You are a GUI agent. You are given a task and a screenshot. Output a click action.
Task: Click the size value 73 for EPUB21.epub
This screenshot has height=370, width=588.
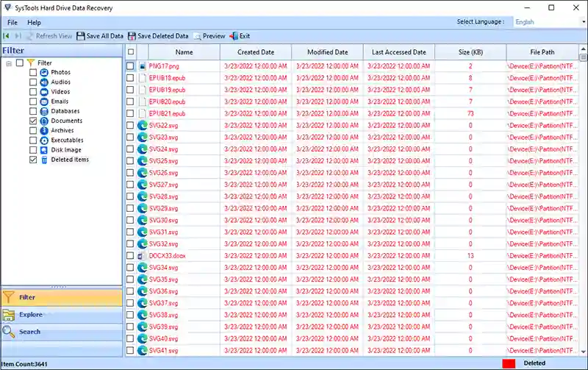pos(470,114)
